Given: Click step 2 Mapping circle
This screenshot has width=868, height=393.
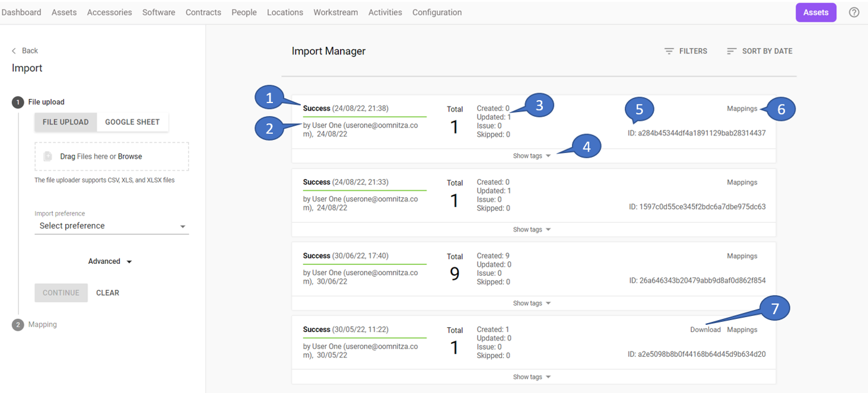Looking at the screenshot, I should tap(18, 325).
